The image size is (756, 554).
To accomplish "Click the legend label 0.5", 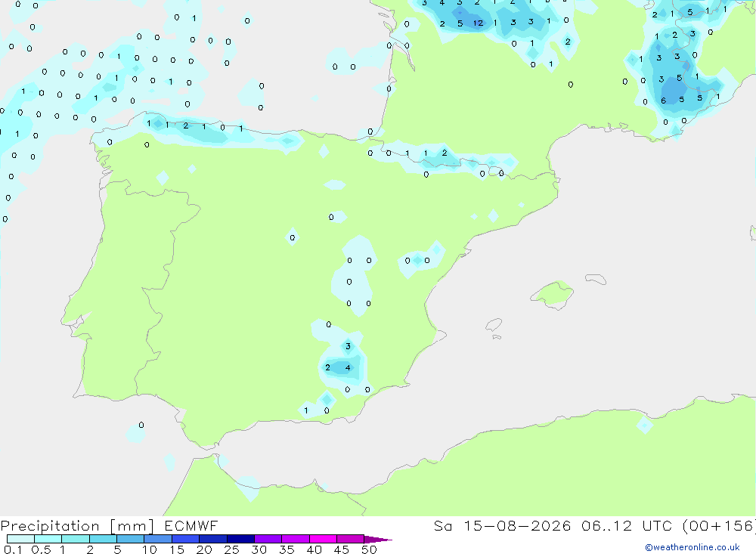I will click(41, 549).
